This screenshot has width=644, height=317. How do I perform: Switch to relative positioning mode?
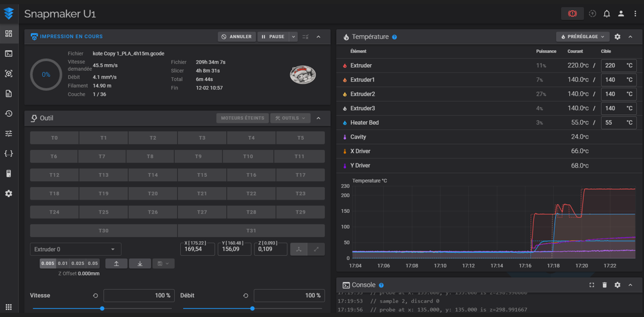pyautogui.click(x=316, y=249)
